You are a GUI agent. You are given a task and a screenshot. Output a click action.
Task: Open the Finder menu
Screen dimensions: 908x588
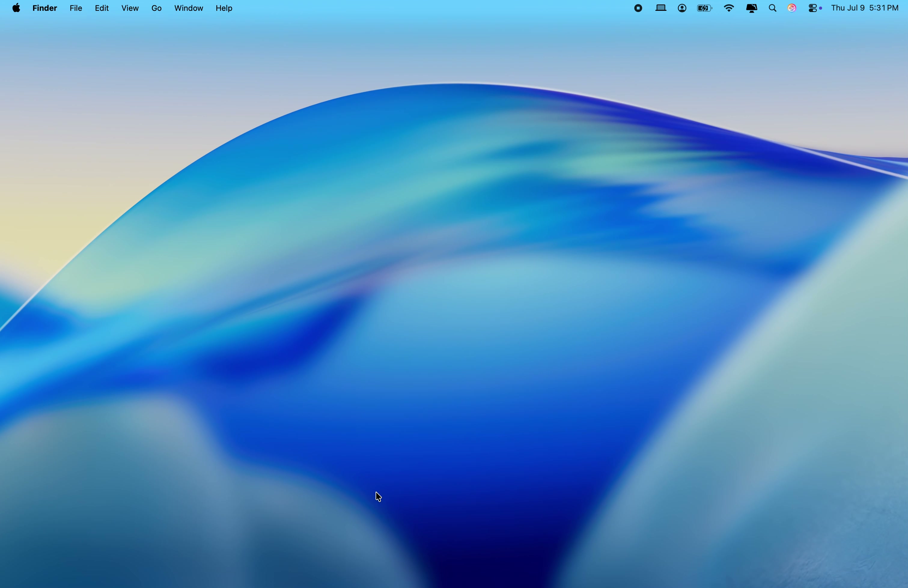click(45, 8)
